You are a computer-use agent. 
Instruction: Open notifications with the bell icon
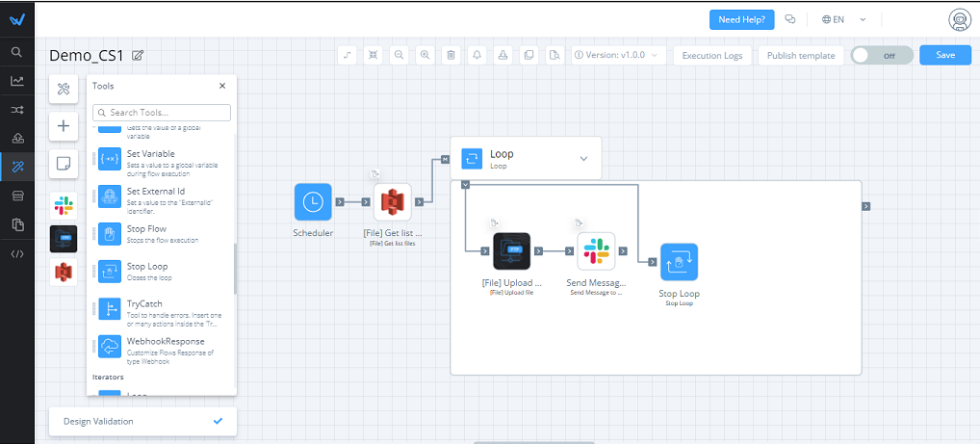[x=476, y=55]
